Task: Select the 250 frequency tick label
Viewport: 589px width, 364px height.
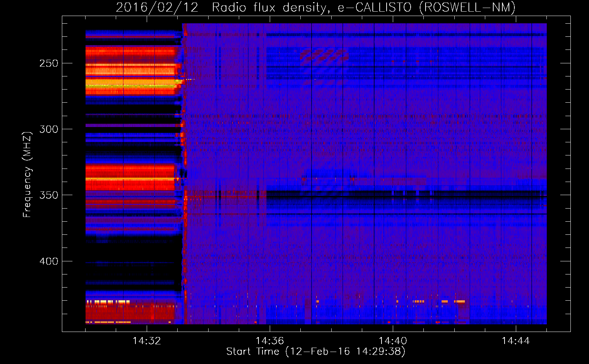Action: click(x=49, y=63)
